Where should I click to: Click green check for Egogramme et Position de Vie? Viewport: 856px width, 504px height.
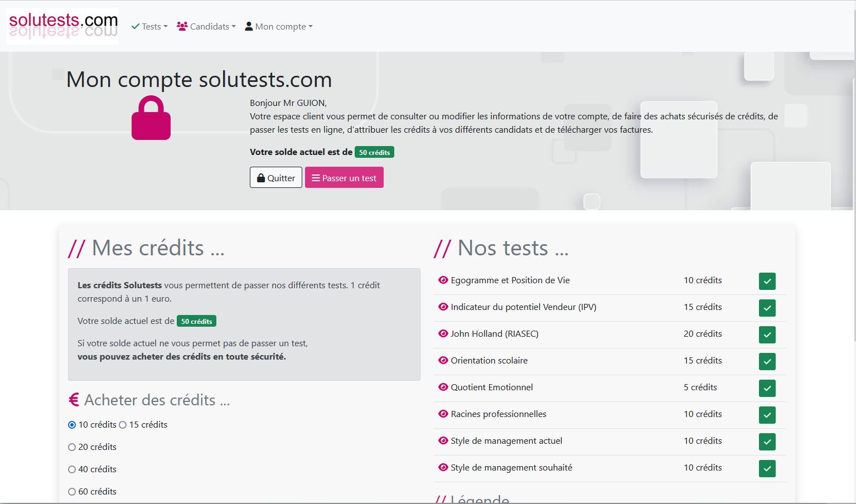click(767, 281)
